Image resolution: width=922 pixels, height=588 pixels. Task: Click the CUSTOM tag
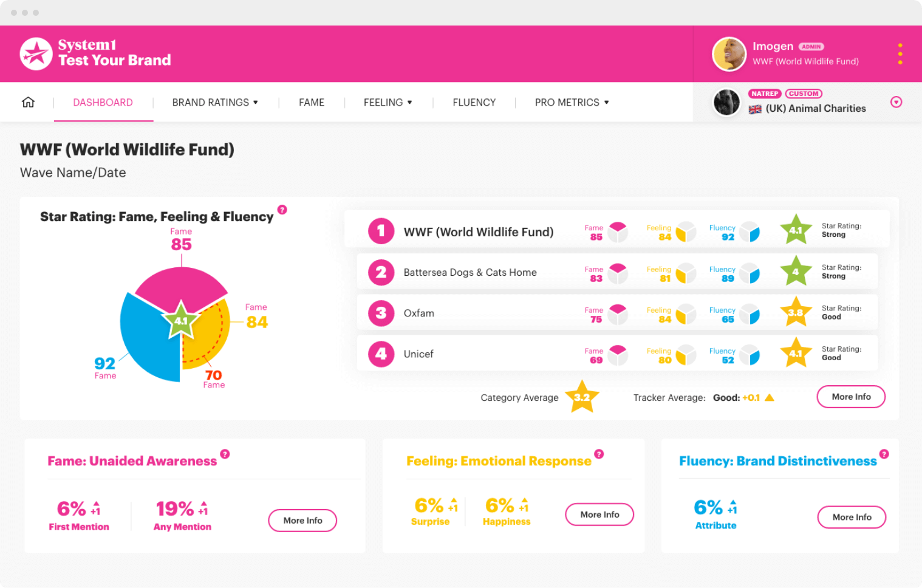[804, 94]
